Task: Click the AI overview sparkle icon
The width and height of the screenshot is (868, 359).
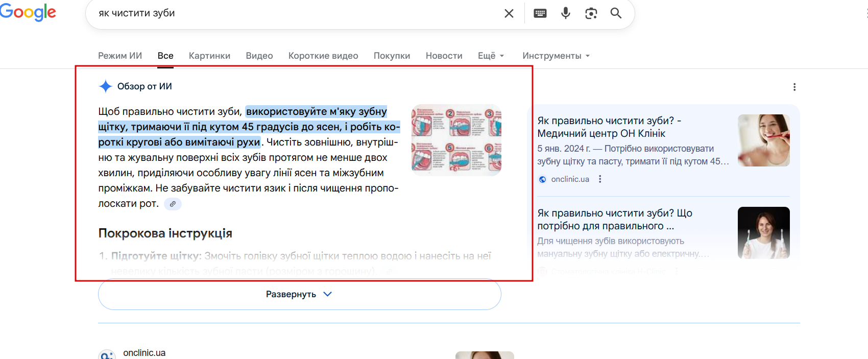Action: point(105,86)
